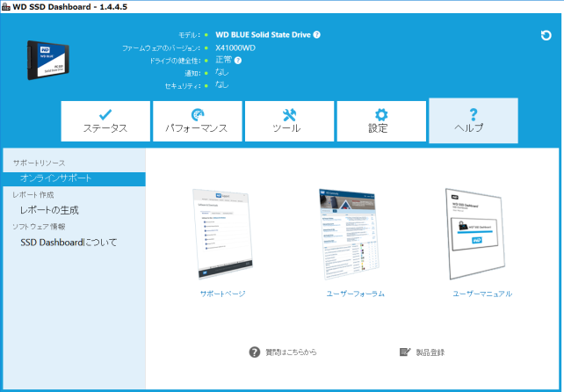Click the サポートページ thumbnail image
Image resolution: width=564 pixels, height=392 pixels.
tap(222, 235)
